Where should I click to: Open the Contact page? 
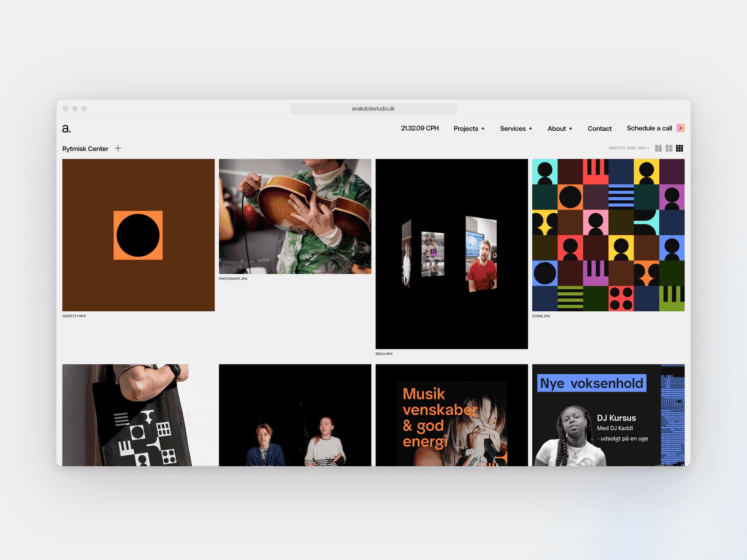pyautogui.click(x=599, y=129)
